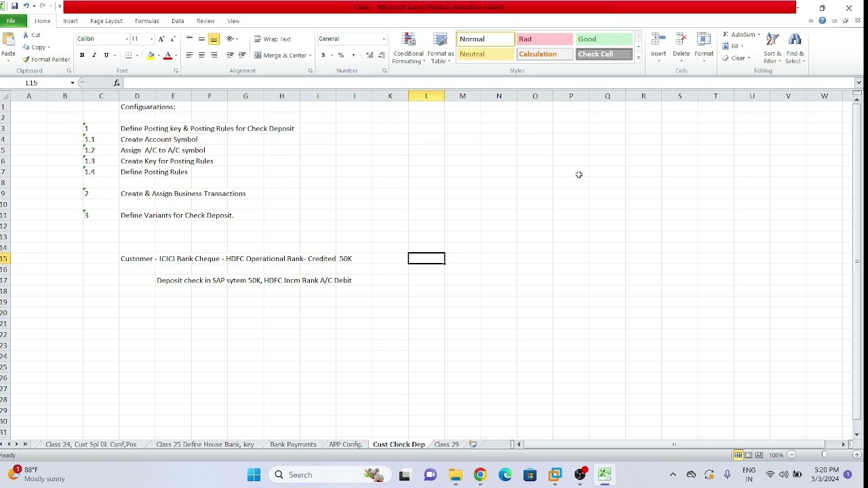Apply the Good cell style
868x488 pixels.
(604, 39)
